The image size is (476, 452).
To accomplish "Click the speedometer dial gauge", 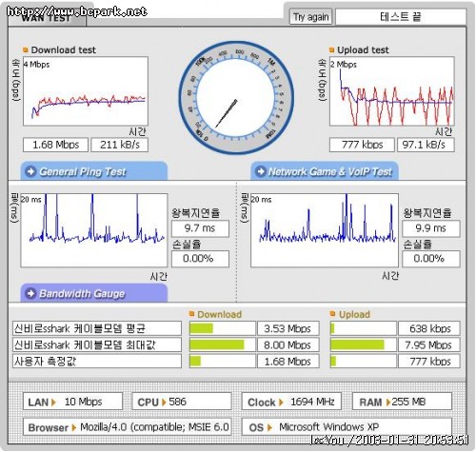I will tap(236, 98).
